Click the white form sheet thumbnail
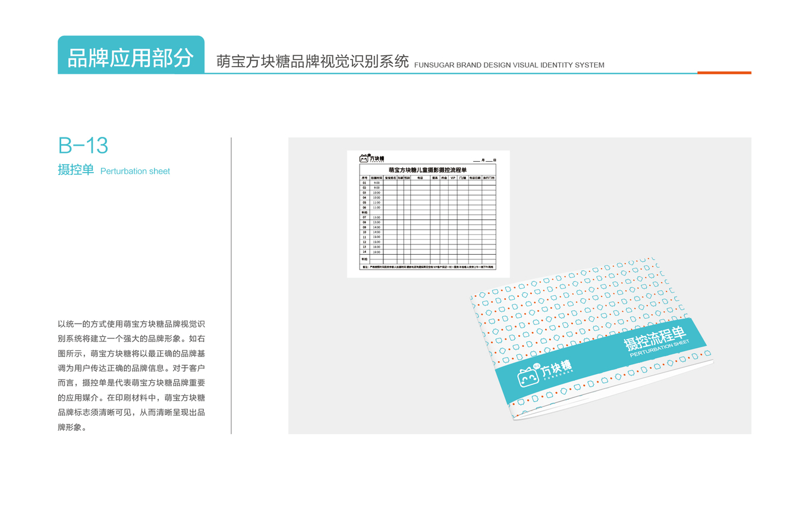Viewport: 812px width, 517px height. point(428,214)
